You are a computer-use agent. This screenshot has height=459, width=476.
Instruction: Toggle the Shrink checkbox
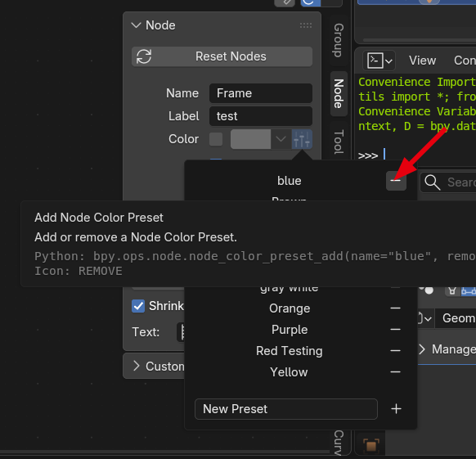coord(138,306)
